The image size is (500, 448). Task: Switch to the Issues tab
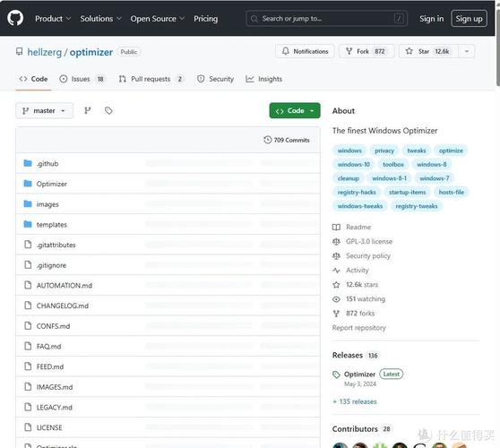click(82, 79)
